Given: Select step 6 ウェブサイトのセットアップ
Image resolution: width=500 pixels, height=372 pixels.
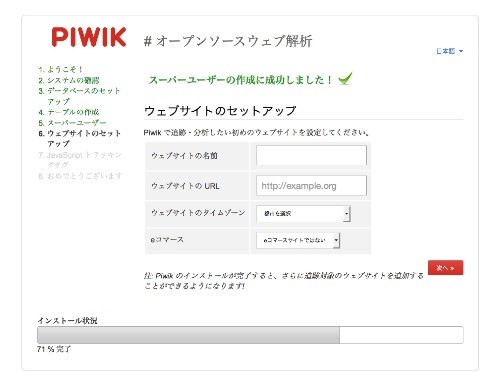Looking at the screenshot, I should 79,138.
